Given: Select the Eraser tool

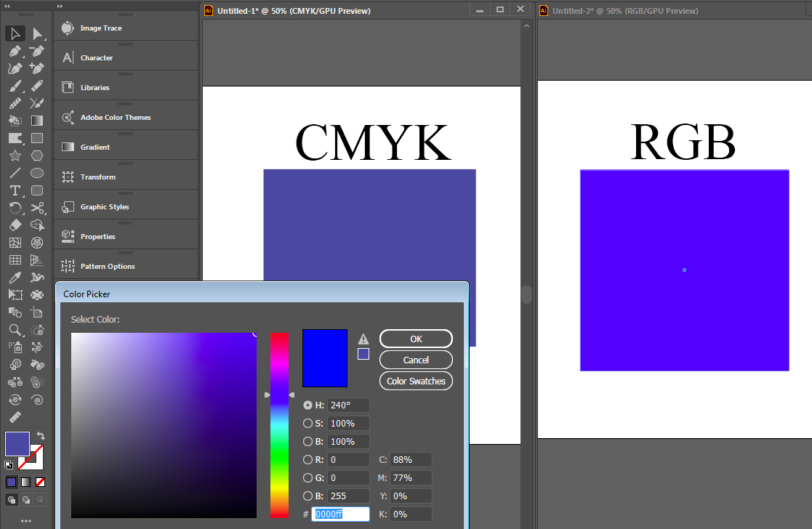Looking at the screenshot, I should click(15, 225).
